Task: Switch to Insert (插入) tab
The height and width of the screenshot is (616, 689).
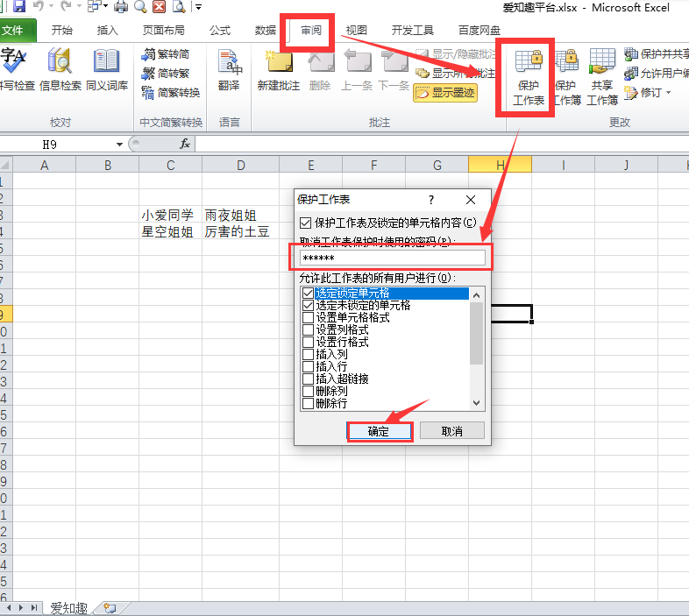Action: coord(107,31)
